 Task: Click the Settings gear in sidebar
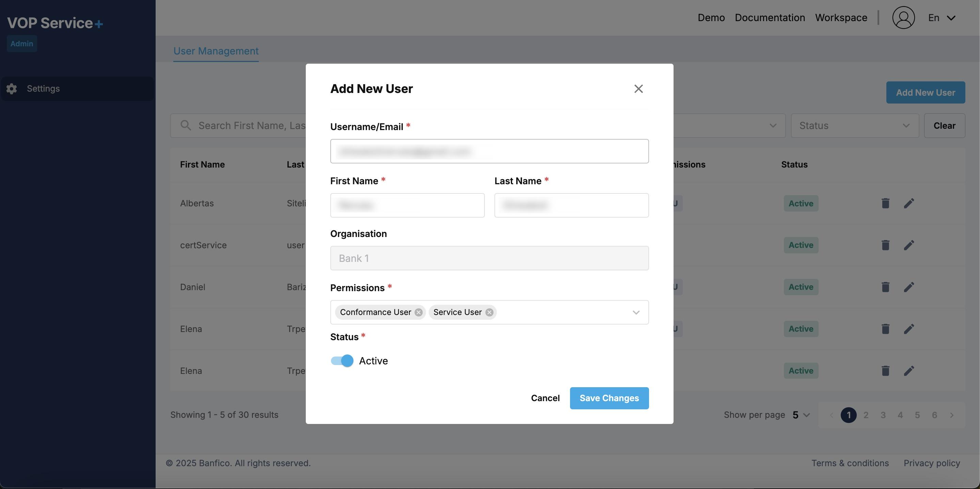(x=12, y=89)
